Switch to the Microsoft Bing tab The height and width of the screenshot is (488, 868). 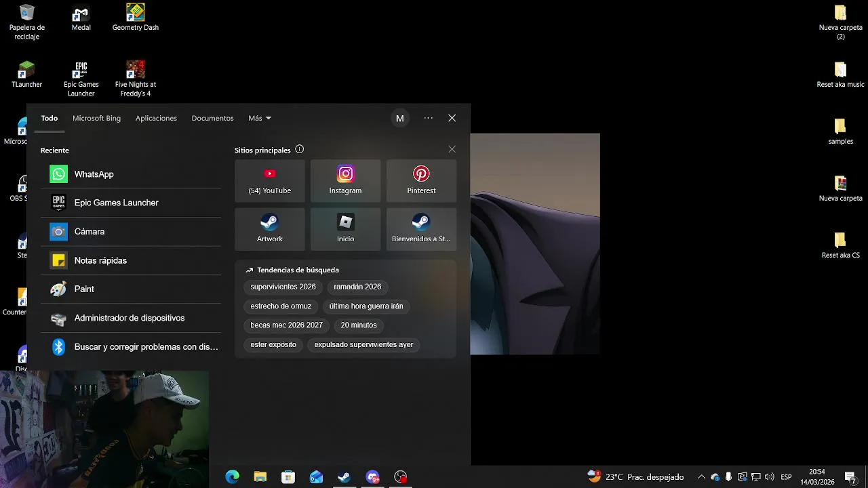click(x=97, y=118)
